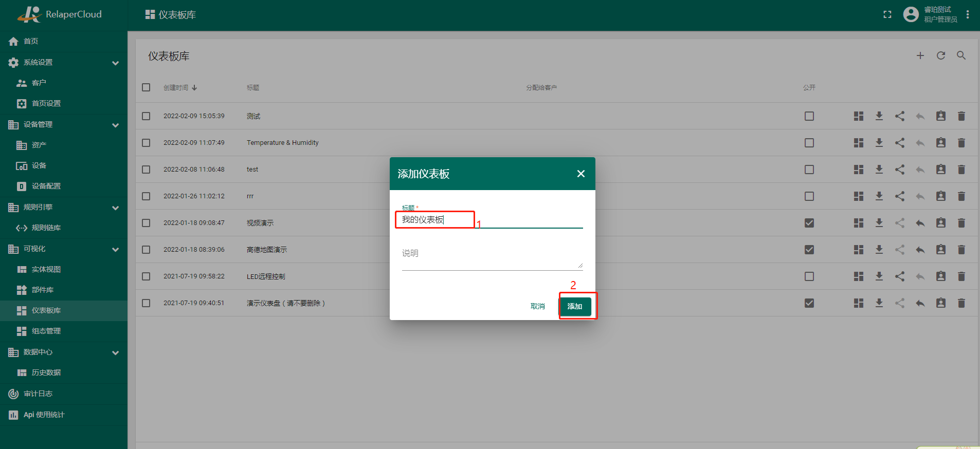The width and height of the screenshot is (980, 449).
Task: Close the 添加仪表板 dialog
Action: 581,174
